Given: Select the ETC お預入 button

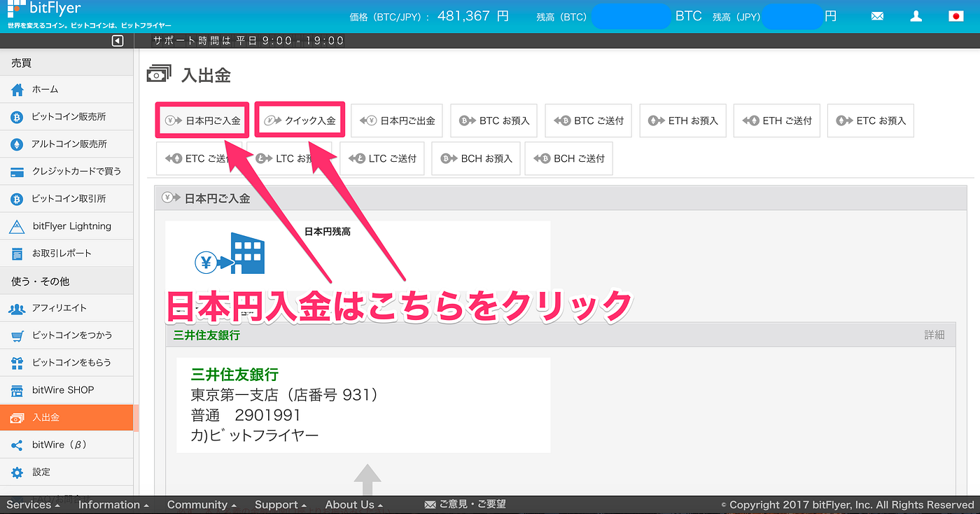Looking at the screenshot, I should point(871,120).
